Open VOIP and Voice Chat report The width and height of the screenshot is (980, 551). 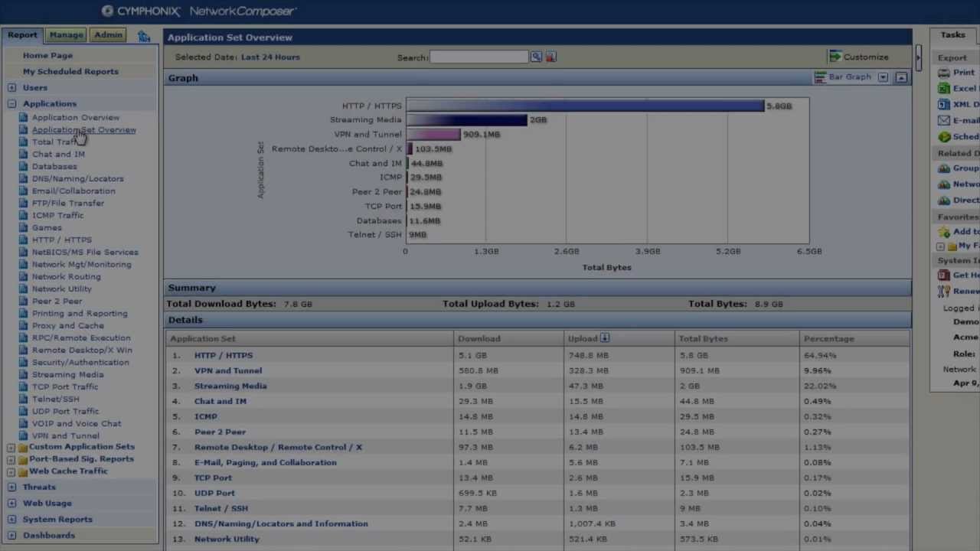click(77, 424)
